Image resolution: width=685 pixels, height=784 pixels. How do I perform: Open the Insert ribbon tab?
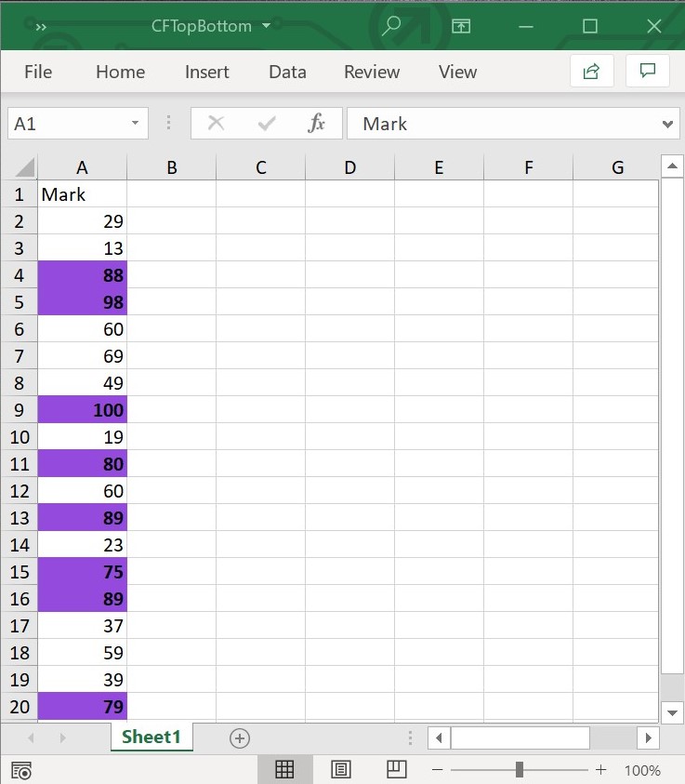(x=206, y=72)
